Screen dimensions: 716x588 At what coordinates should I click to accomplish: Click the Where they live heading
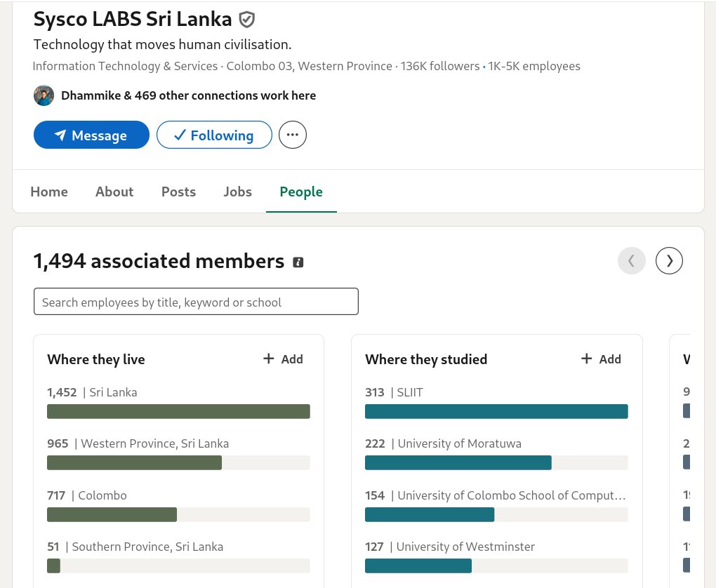[96, 360]
